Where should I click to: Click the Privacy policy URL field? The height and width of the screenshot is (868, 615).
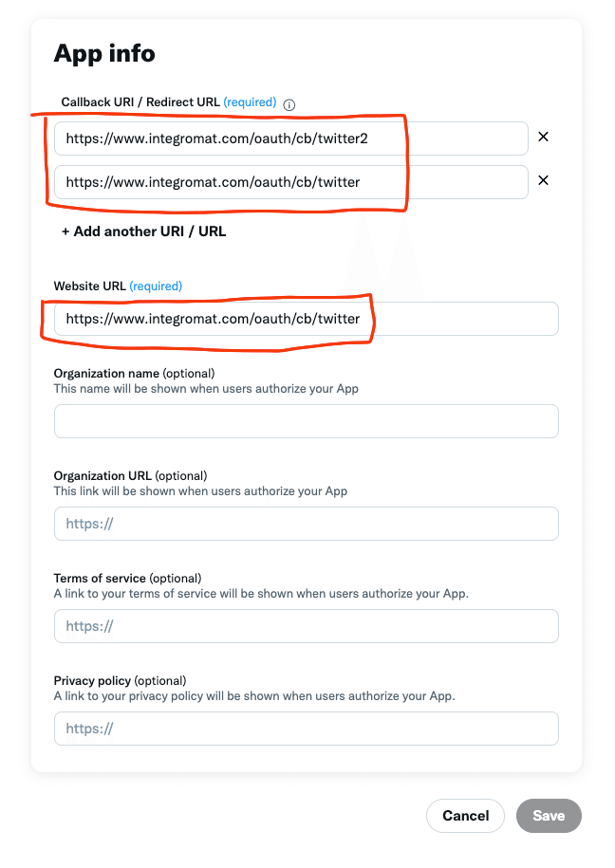[x=306, y=729]
